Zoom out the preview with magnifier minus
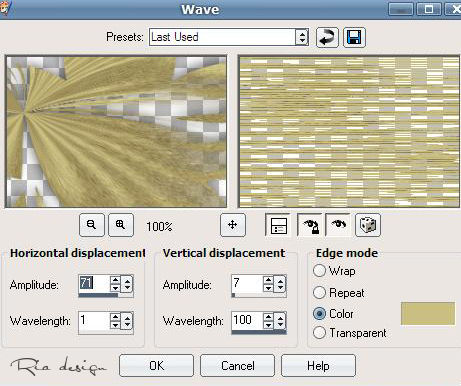Viewport: 461px width, 386px height. tap(92, 225)
